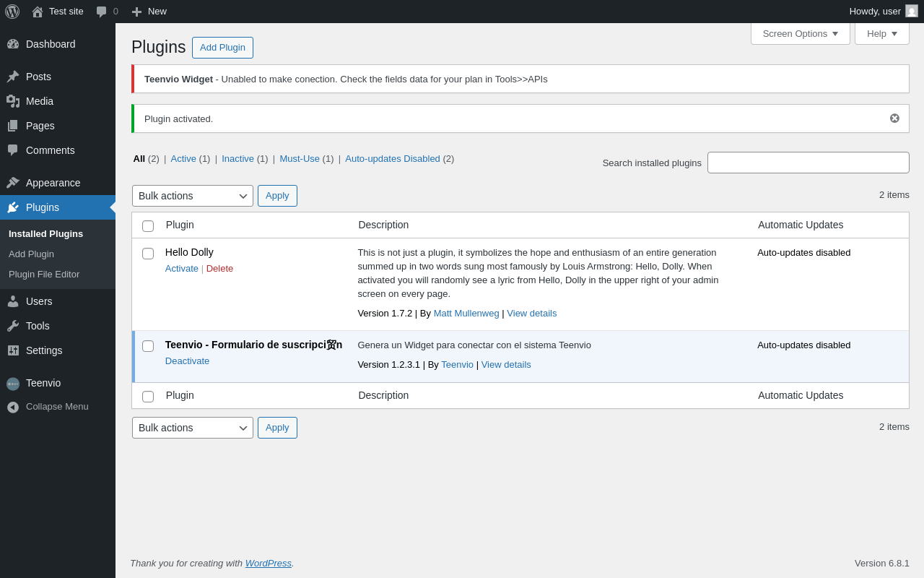Open Plugin File Editor submenu item
Image resolution: width=924 pixels, height=578 pixels.
click(x=44, y=275)
